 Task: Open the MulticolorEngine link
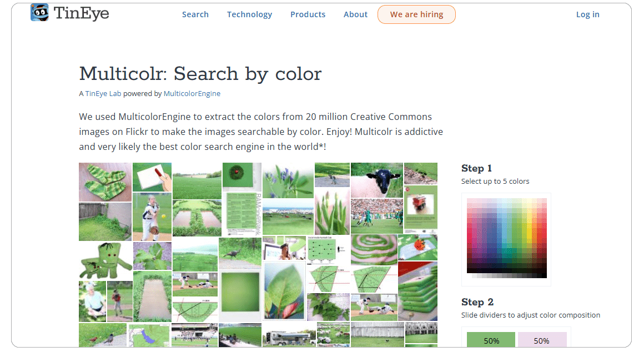[192, 94]
